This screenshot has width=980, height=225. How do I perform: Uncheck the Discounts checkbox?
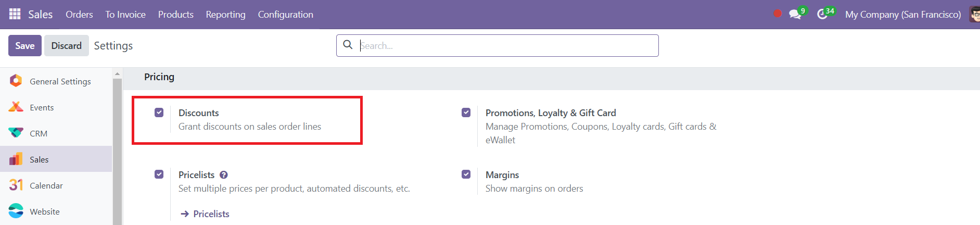click(159, 113)
